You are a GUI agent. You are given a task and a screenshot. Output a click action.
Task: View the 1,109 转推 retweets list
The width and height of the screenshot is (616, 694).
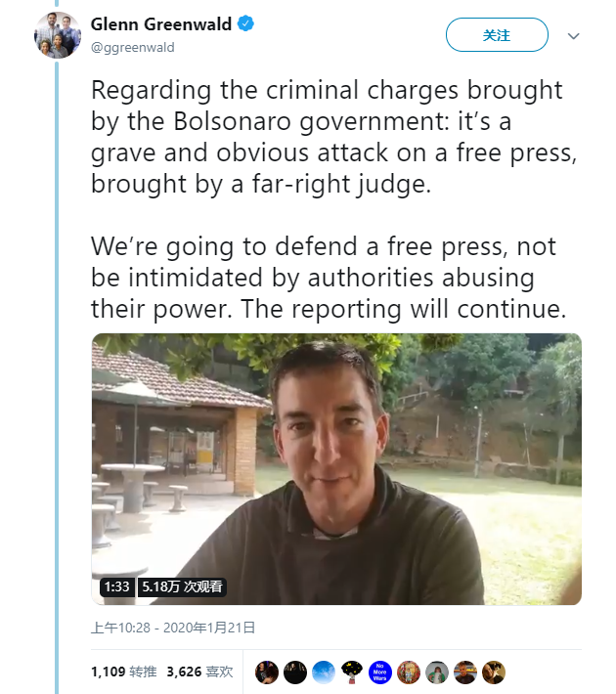tap(123, 672)
